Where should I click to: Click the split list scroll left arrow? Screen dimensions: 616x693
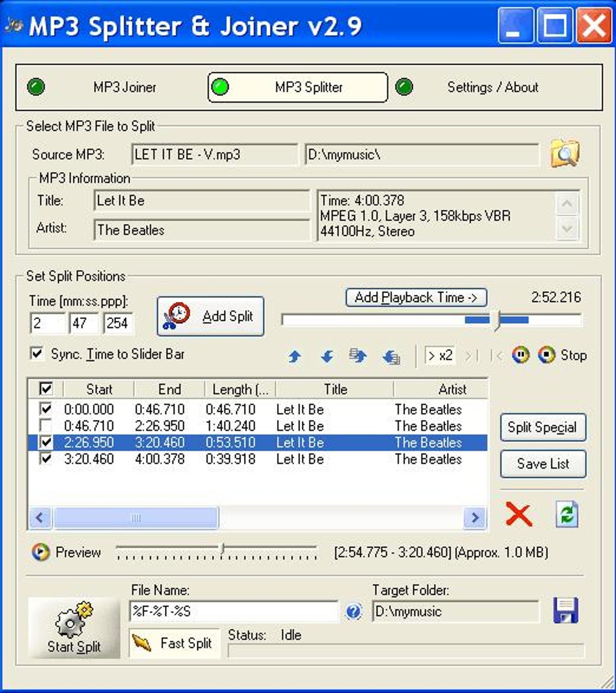pos(40,518)
